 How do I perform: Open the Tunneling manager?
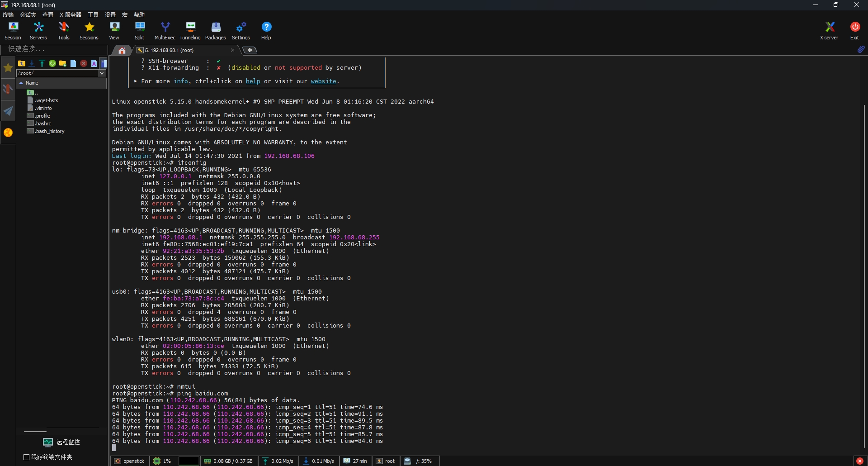pos(190,31)
